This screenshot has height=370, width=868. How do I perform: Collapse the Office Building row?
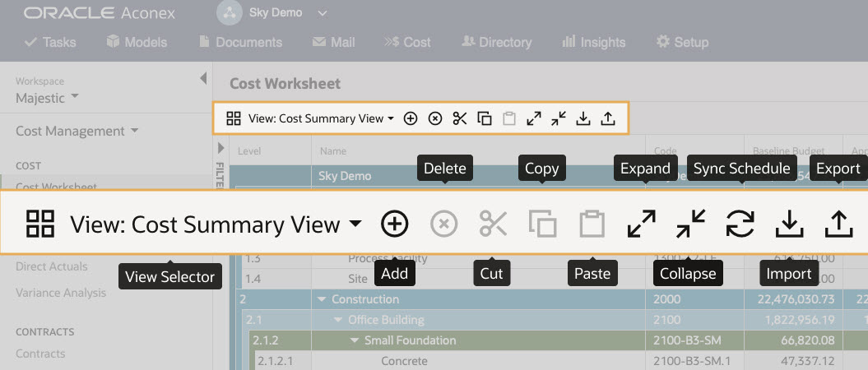(338, 320)
